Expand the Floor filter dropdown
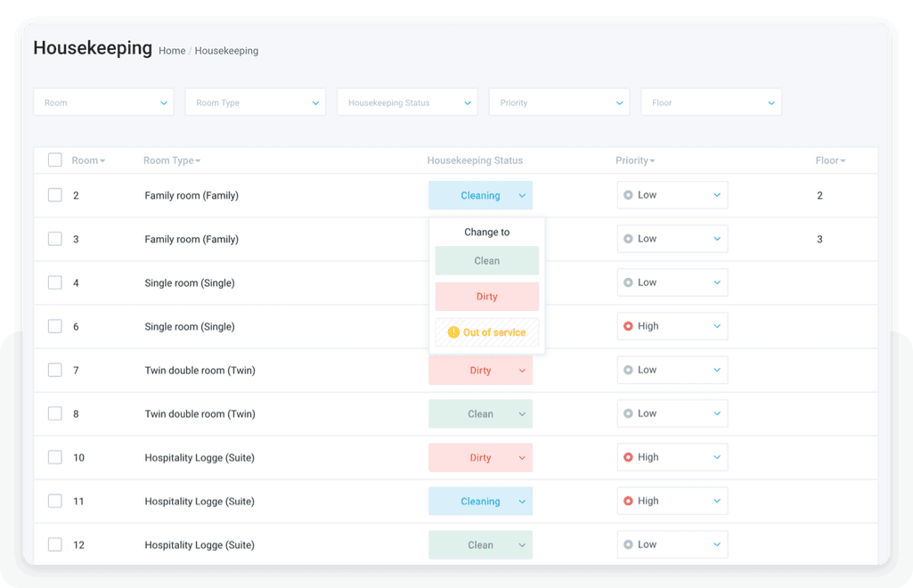The image size is (913, 588). click(x=712, y=102)
